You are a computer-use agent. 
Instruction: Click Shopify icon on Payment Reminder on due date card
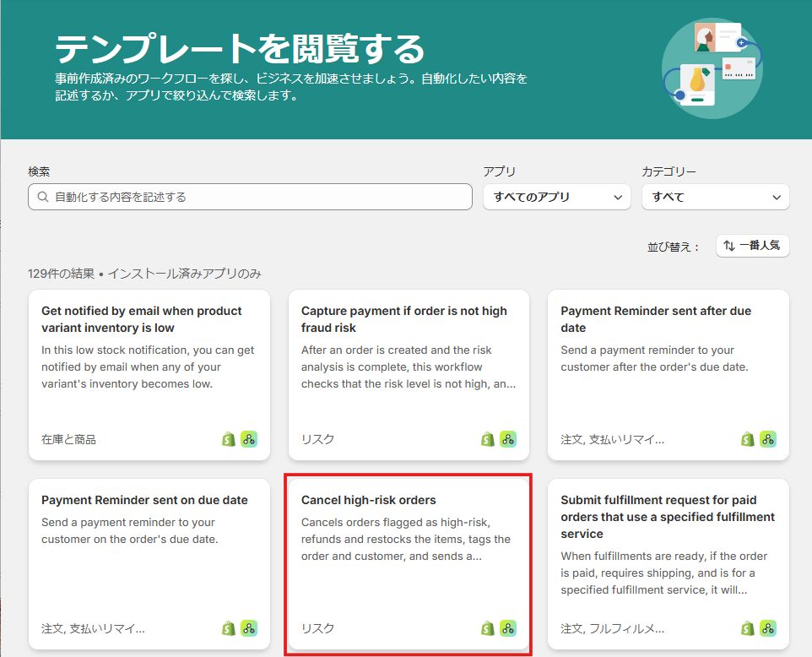(x=229, y=628)
